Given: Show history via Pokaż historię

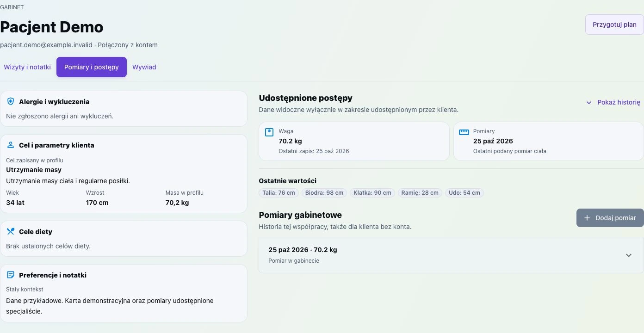Looking at the screenshot, I should tap(613, 102).
